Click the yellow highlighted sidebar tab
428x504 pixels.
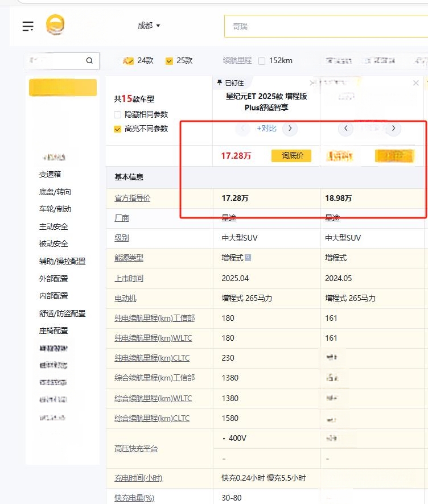(63, 88)
